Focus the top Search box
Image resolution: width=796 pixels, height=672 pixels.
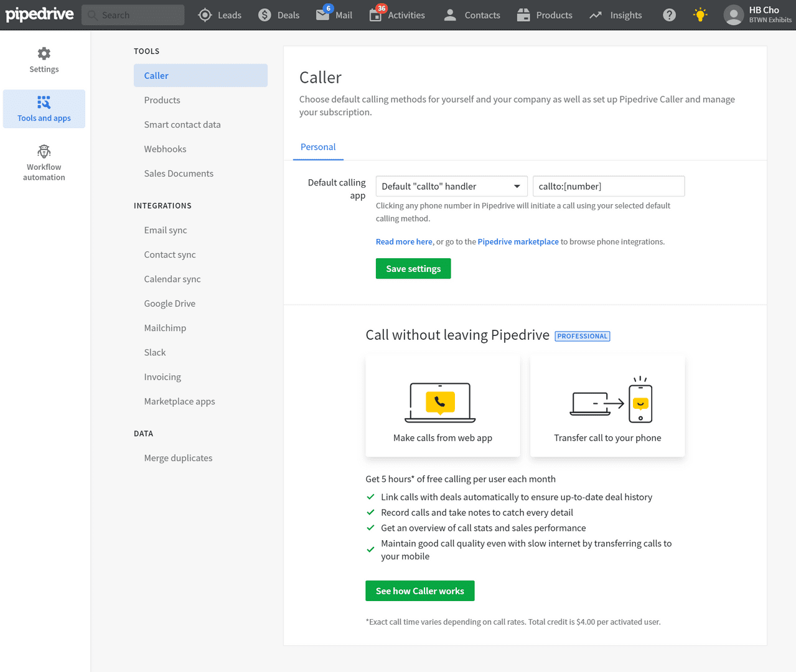[x=133, y=15]
